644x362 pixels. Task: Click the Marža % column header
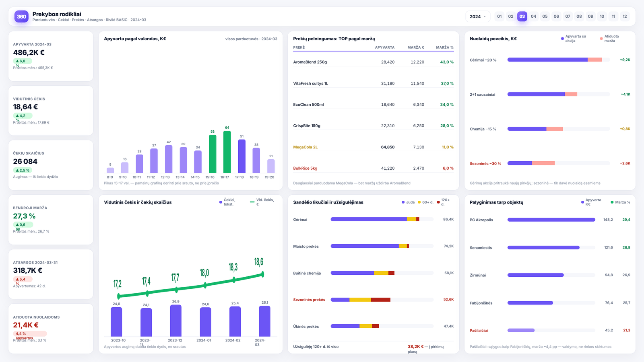(445, 47)
